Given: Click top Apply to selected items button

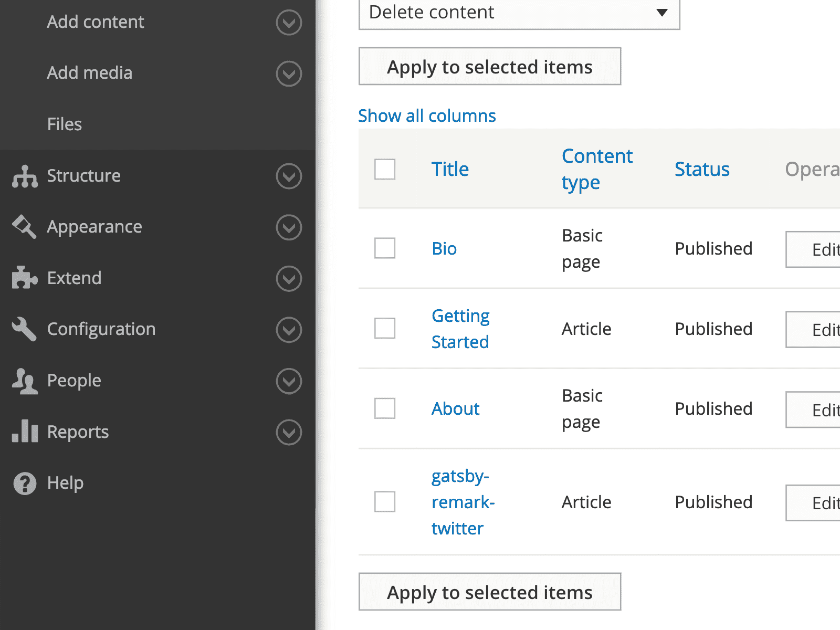Looking at the screenshot, I should [490, 66].
